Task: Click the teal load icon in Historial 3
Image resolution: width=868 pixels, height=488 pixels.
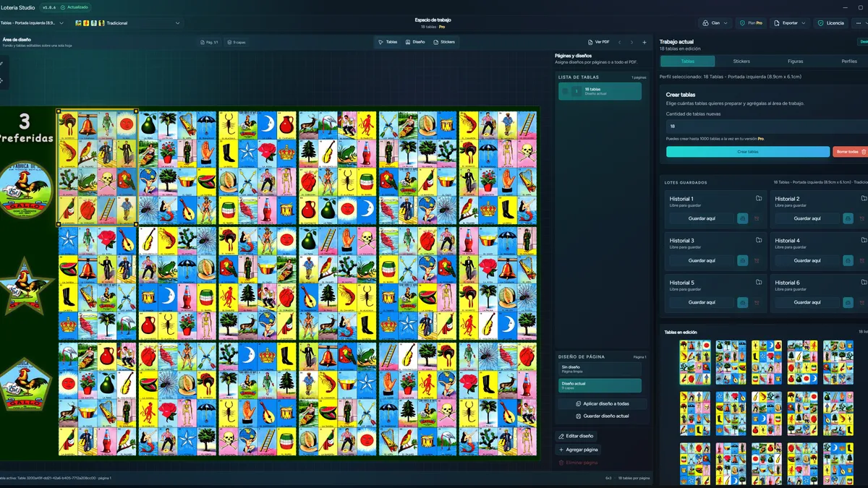Action: (x=742, y=260)
